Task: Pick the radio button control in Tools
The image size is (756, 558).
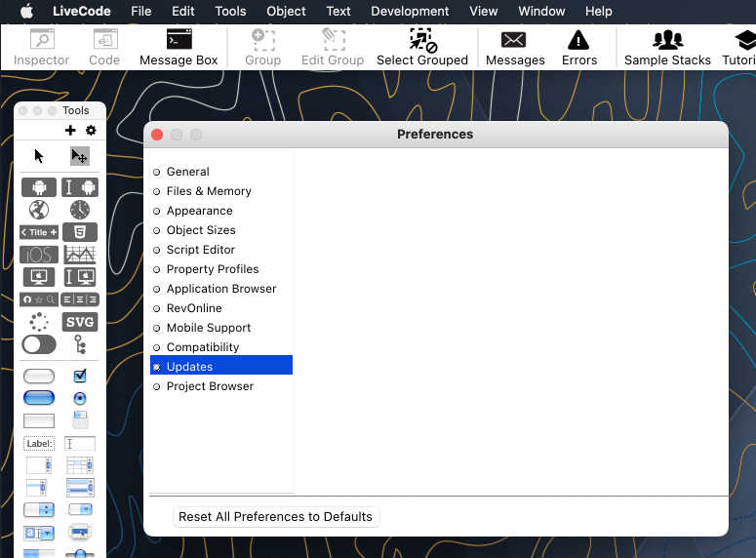Action: click(x=80, y=398)
